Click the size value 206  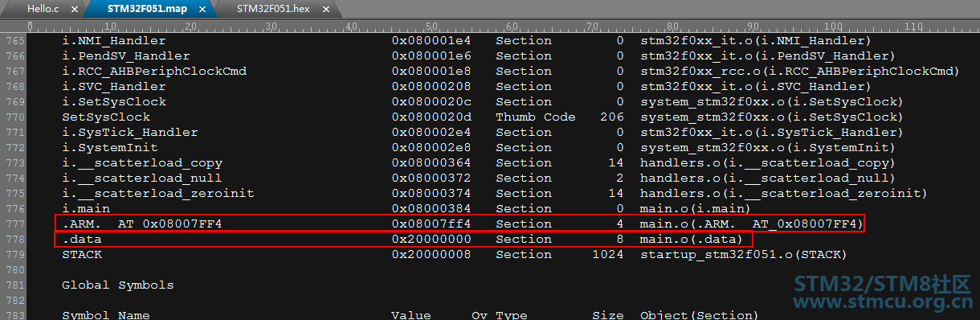click(x=612, y=117)
